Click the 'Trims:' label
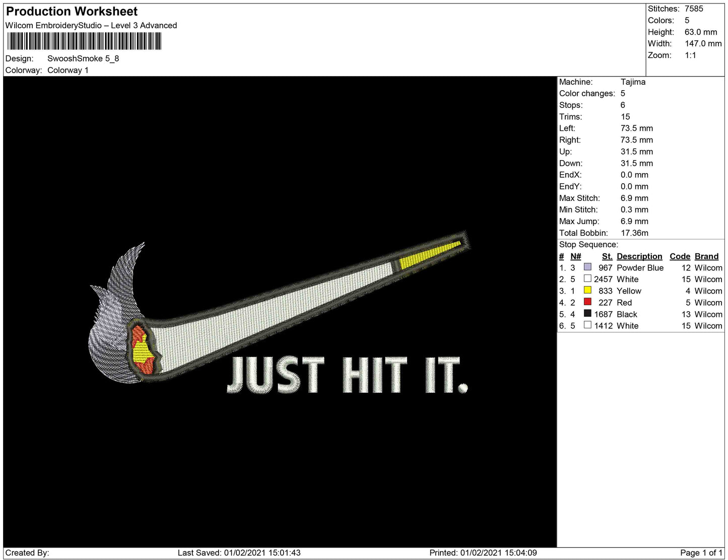This screenshot has height=560, width=728. coord(571,116)
